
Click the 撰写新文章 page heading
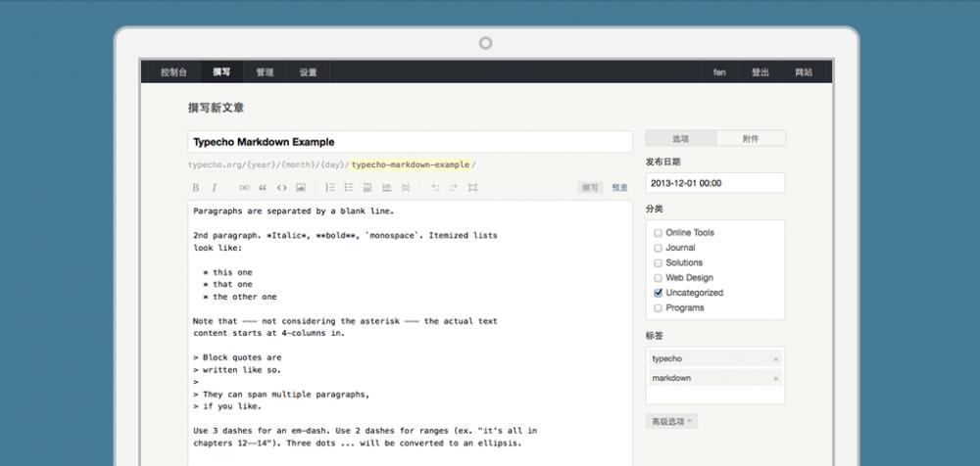click(x=216, y=108)
